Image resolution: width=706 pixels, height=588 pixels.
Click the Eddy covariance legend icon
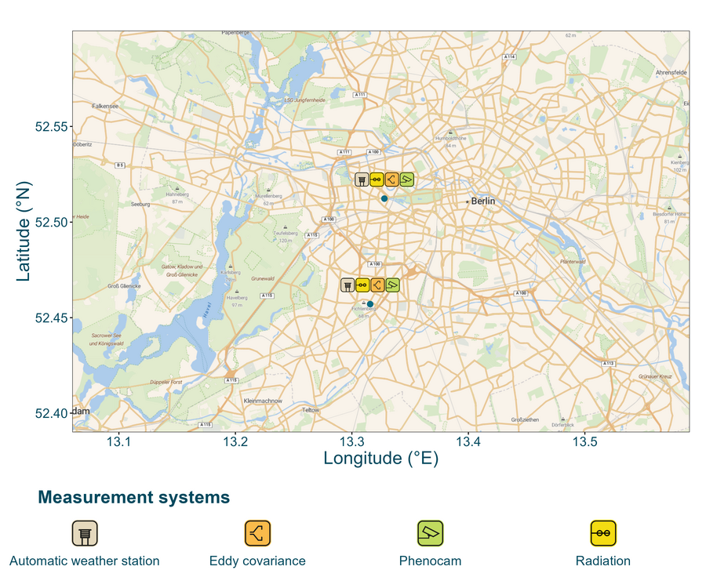tap(257, 533)
